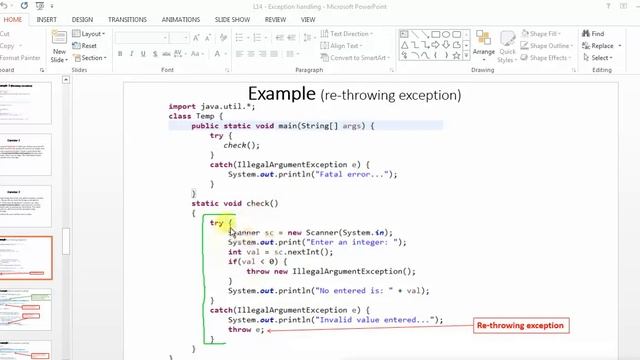Open the font size combo box

(179, 38)
